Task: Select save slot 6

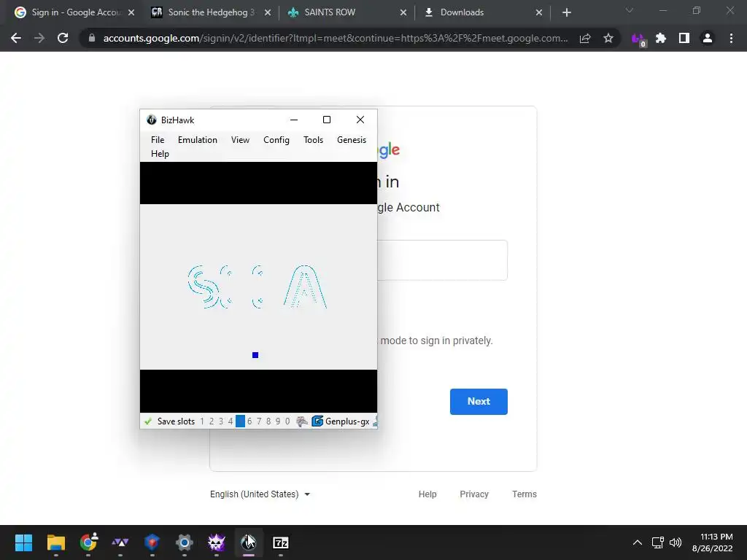Action: [249, 421]
